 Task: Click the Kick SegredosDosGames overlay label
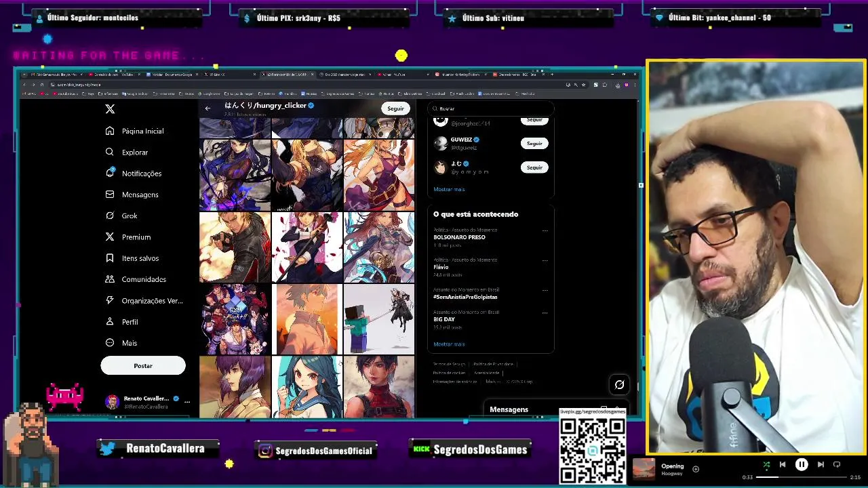tap(471, 449)
